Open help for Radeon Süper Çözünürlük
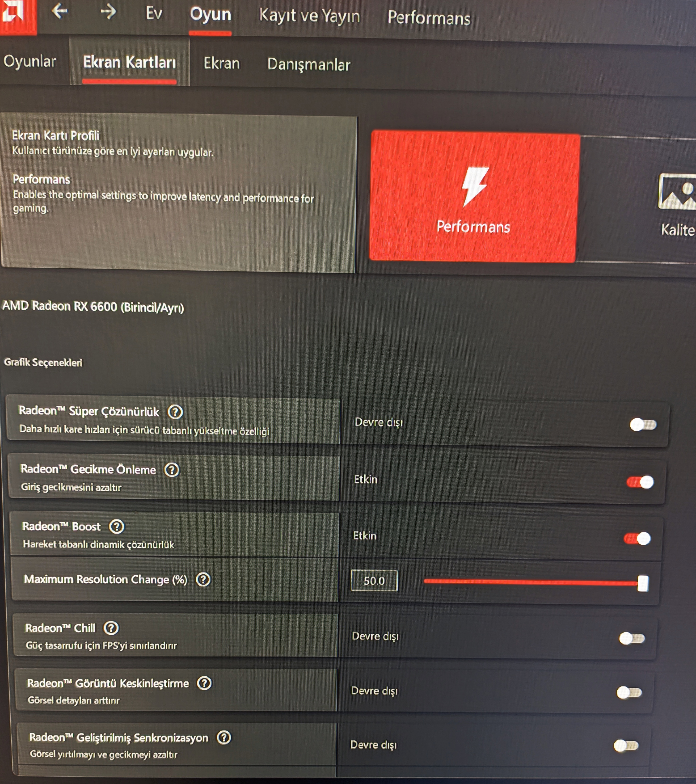Viewport: 696px width, 784px height. pyautogui.click(x=175, y=412)
